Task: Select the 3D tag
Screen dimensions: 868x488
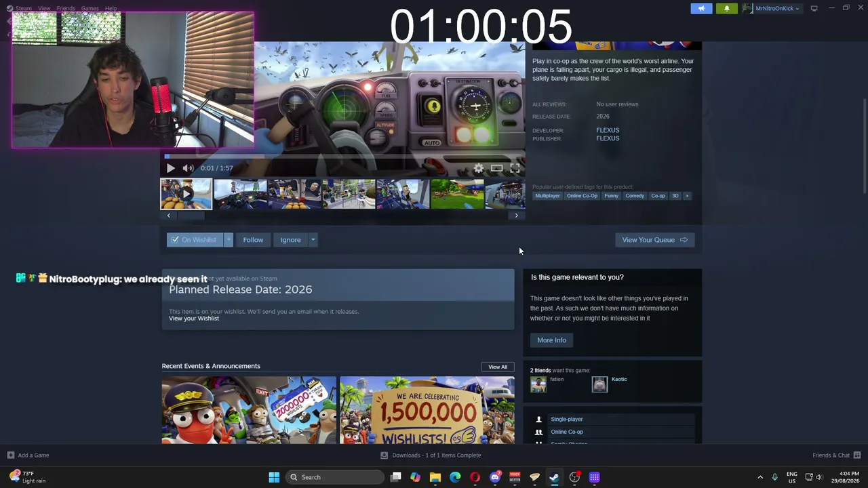Action: coord(675,196)
